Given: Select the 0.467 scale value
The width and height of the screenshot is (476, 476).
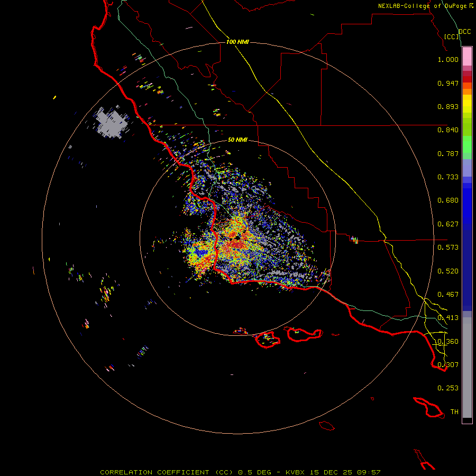Looking at the screenshot, I should pyautogui.click(x=448, y=295).
